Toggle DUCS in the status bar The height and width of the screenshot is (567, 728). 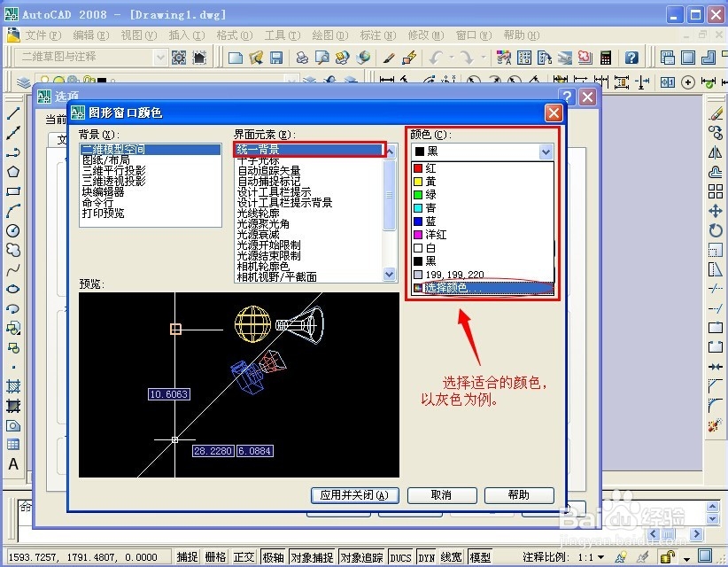point(400,556)
